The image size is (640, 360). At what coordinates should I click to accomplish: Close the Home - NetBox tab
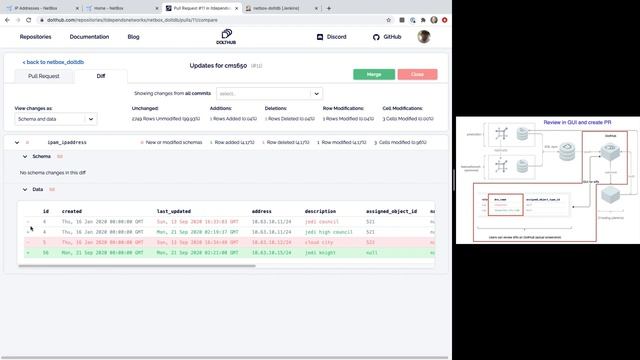pos(157,8)
